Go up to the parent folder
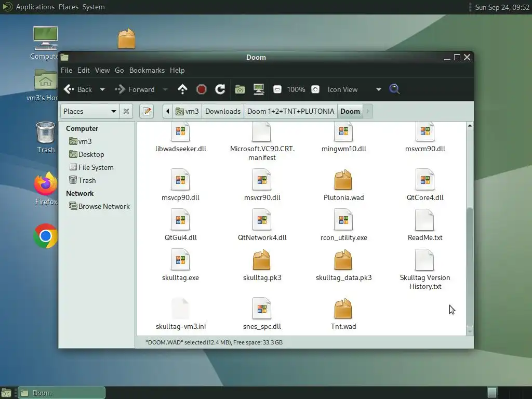Screen dimensions: 532x399 point(182,89)
